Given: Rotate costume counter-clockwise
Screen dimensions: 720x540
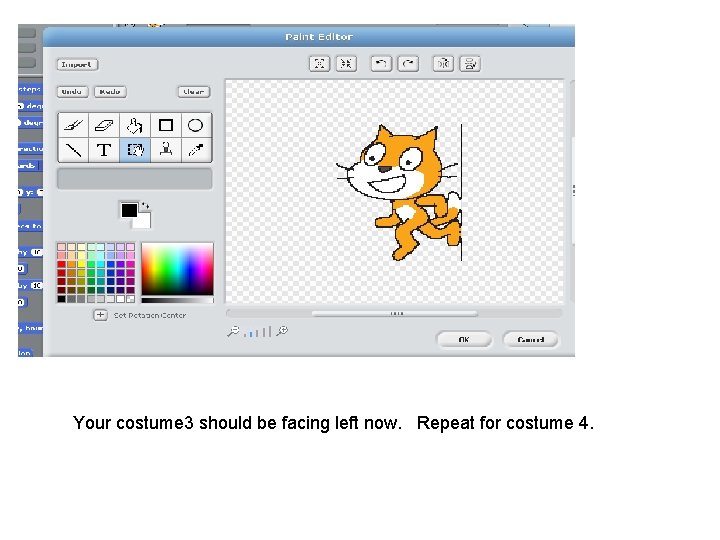Looking at the screenshot, I should tap(381, 63).
